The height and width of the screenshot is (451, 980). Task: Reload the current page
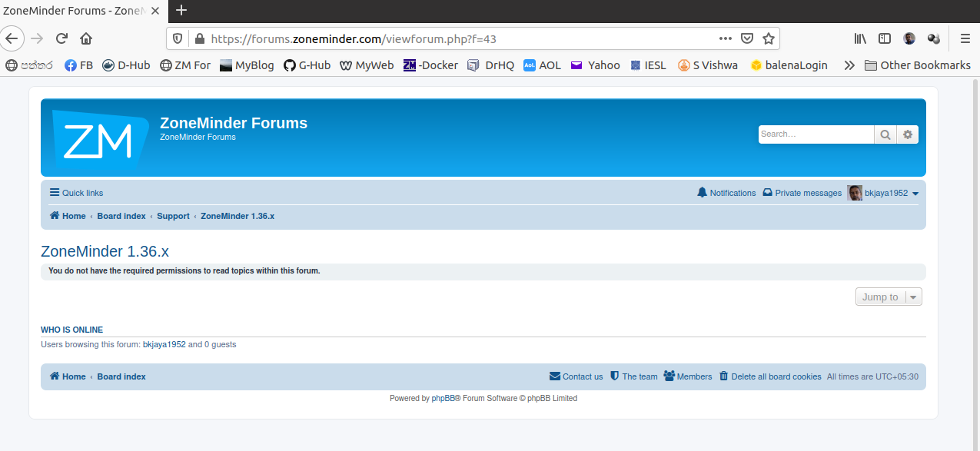coord(61,38)
